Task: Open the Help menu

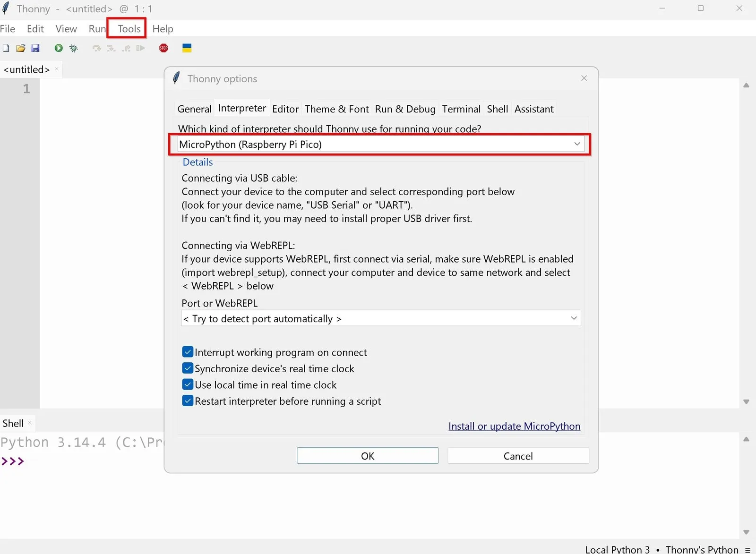Action: click(163, 29)
